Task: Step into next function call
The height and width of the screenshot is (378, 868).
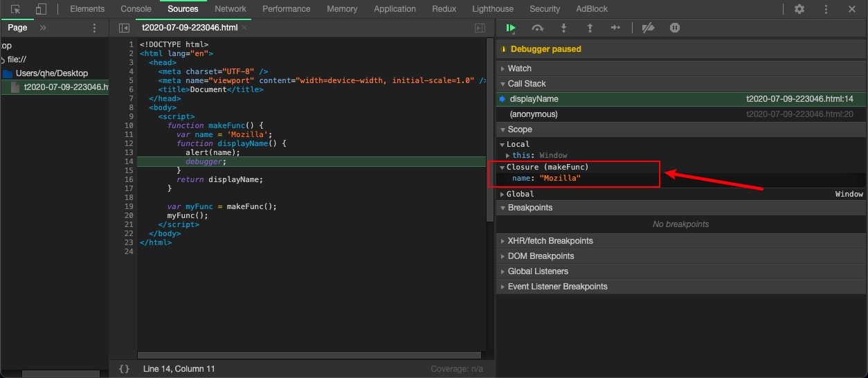Action: [563, 28]
